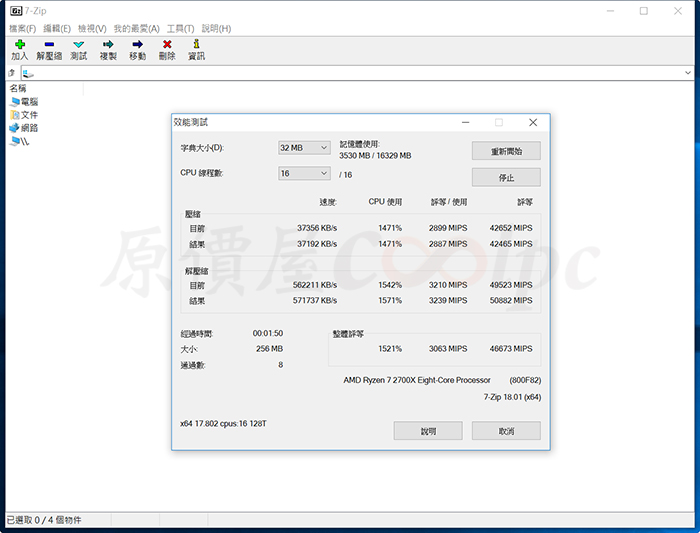Click the Test (測試) checkmark icon
Viewport: 700px width, 533px height.
79,44
